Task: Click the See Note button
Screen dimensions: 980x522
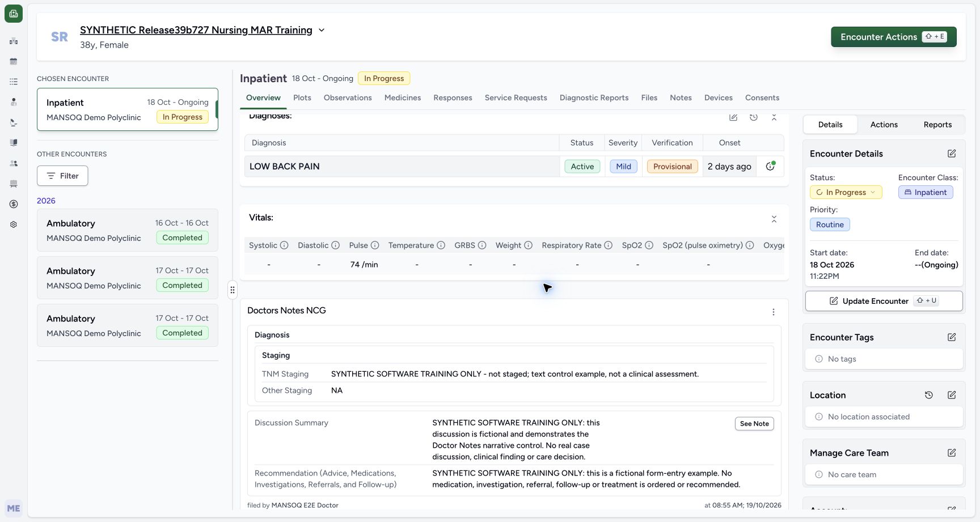Action: click(754, 423)
